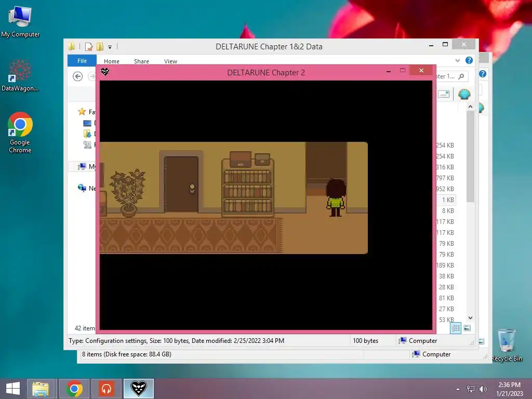Open the taskbar clock and date
532x399 pixels.
pyautogui.click(x=509, y=389)
